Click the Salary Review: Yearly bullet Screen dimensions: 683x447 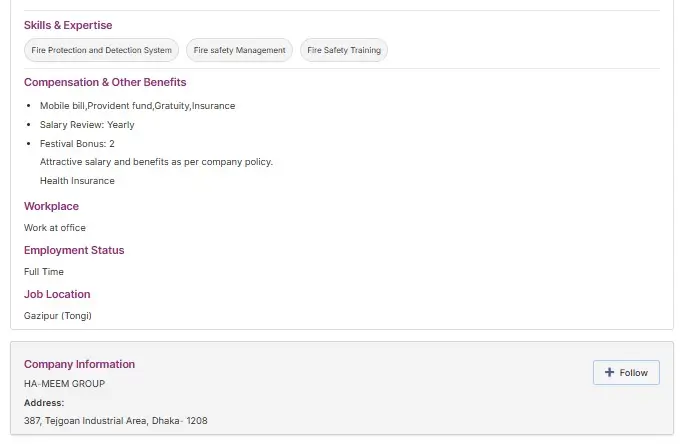click(x=87, y=125)
